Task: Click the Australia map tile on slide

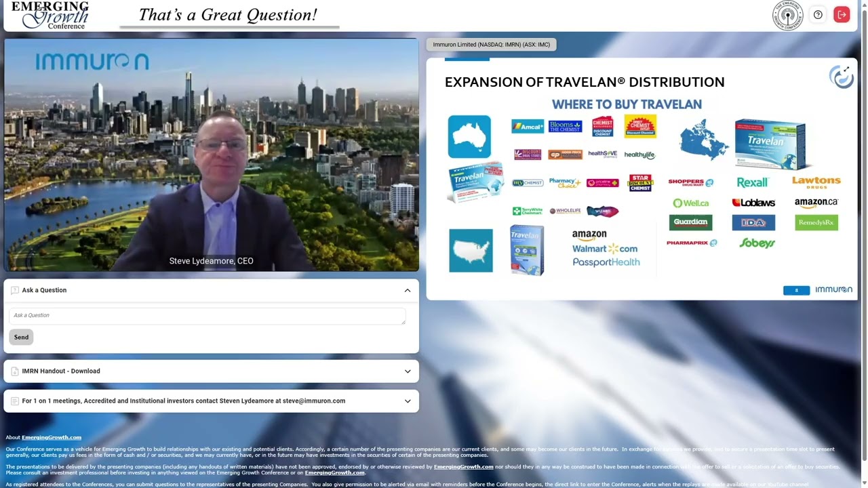Action: [x=469, y=136]
